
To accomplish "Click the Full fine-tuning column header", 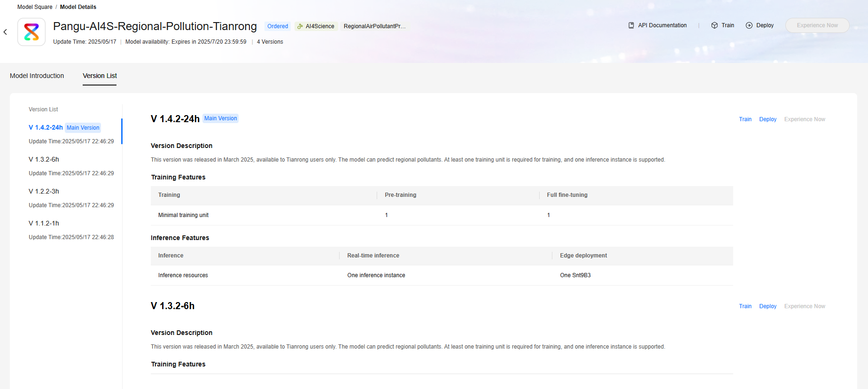I will pyautogui.click(x=567, y=195).
